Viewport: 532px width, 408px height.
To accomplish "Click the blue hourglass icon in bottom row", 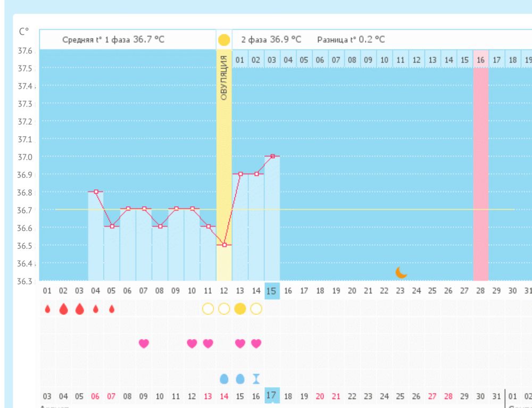I will click(256, 379).
